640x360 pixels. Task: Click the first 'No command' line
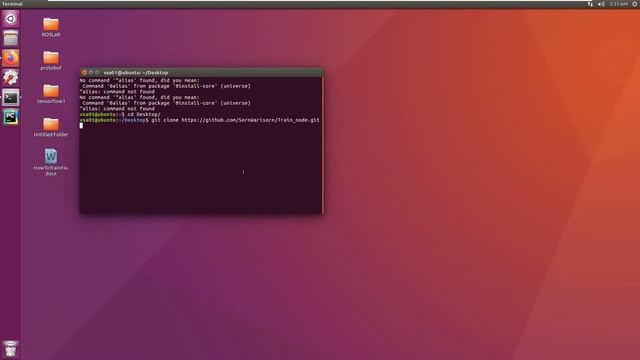click(x=140, y=80)
